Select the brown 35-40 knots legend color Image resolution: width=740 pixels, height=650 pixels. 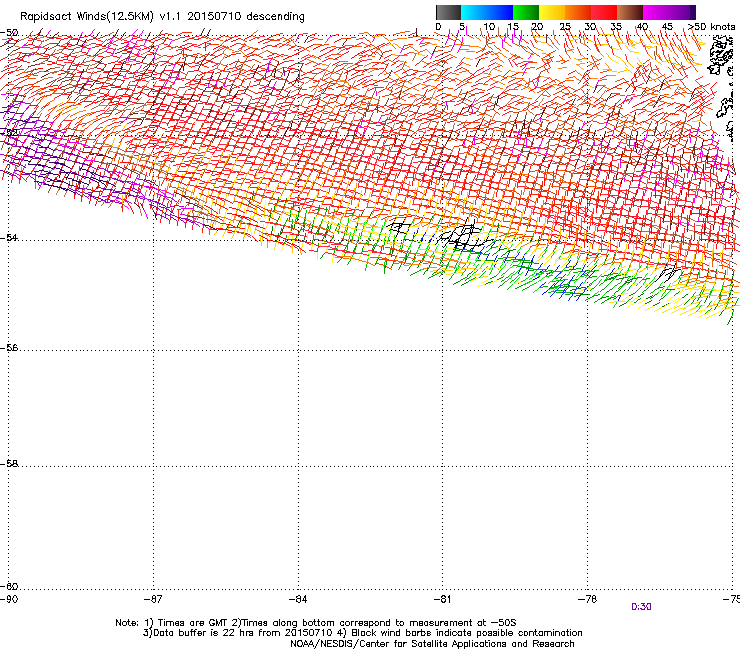click(x=630, y=12)
